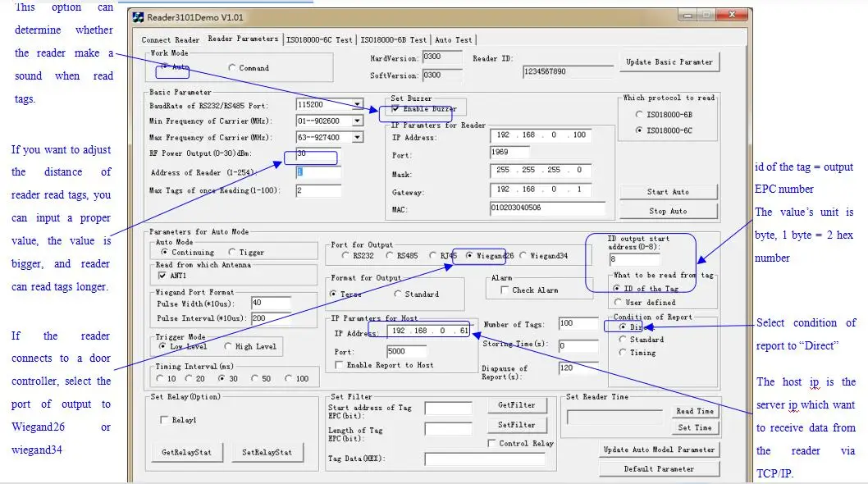Toggle Control Relay checkbox
The width and height of the screenshot is (868, 484).
(x=491, y=443)
